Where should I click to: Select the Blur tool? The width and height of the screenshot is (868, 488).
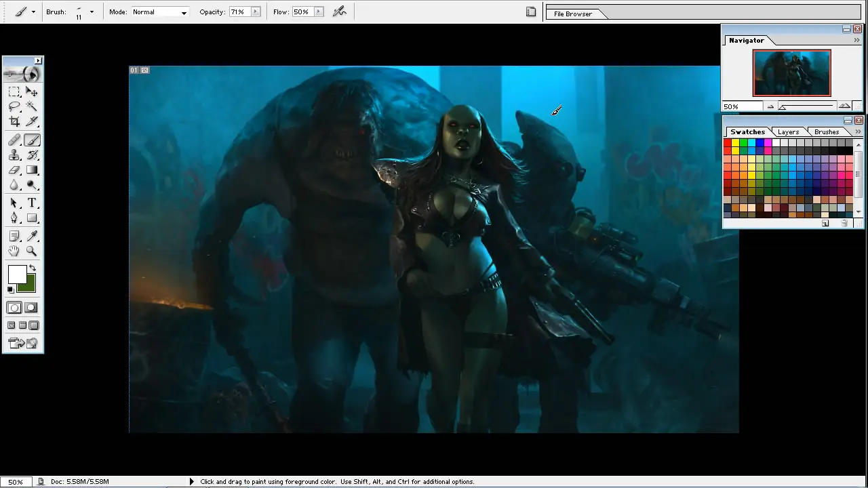[14, 185]
